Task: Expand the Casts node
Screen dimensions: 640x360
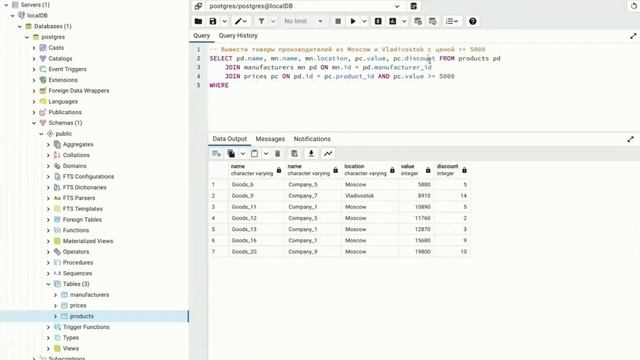Action: click(34, 48)
